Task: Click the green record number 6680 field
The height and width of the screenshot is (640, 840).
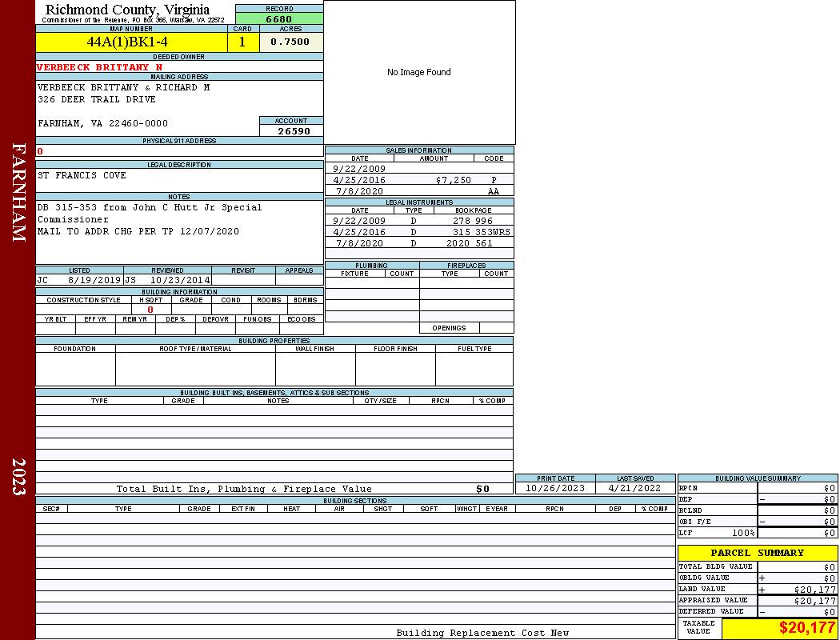Action: [x=279, y=19]
